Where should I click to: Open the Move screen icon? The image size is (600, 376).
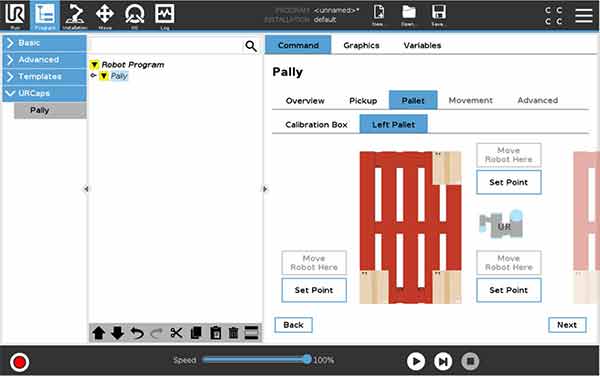[x=105, y=15]
